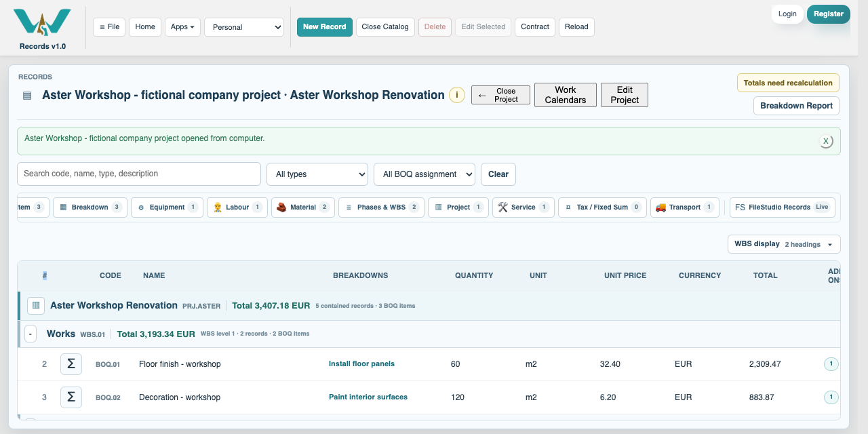The image size is (868, 434).
Task: Filter records by Tax / Fixed Sum
Action: pos(602,208)
